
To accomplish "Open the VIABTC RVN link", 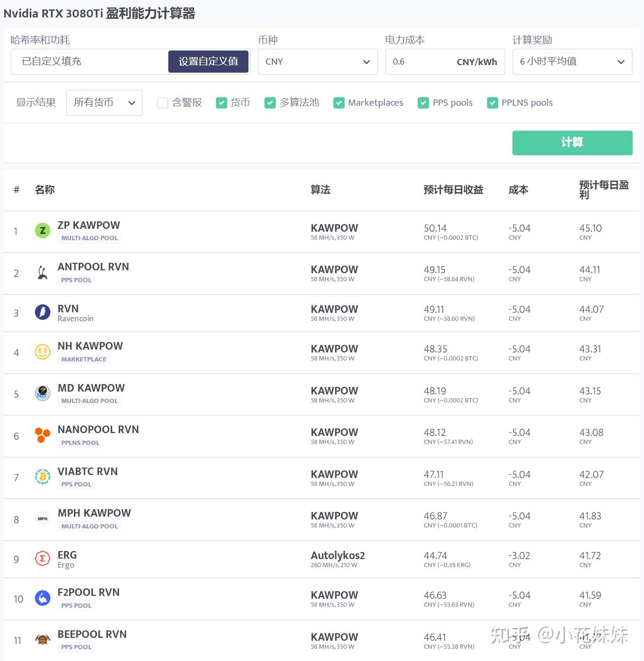I will click(88, 471).
